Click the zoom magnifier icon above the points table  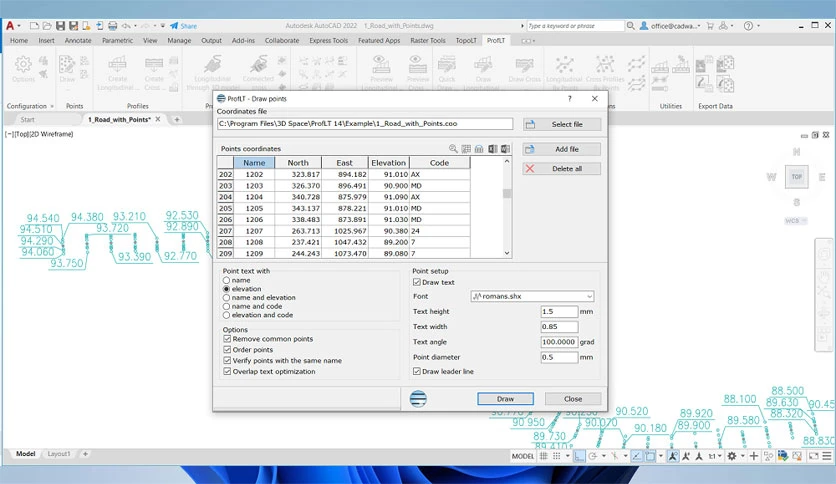pos(453,149)
